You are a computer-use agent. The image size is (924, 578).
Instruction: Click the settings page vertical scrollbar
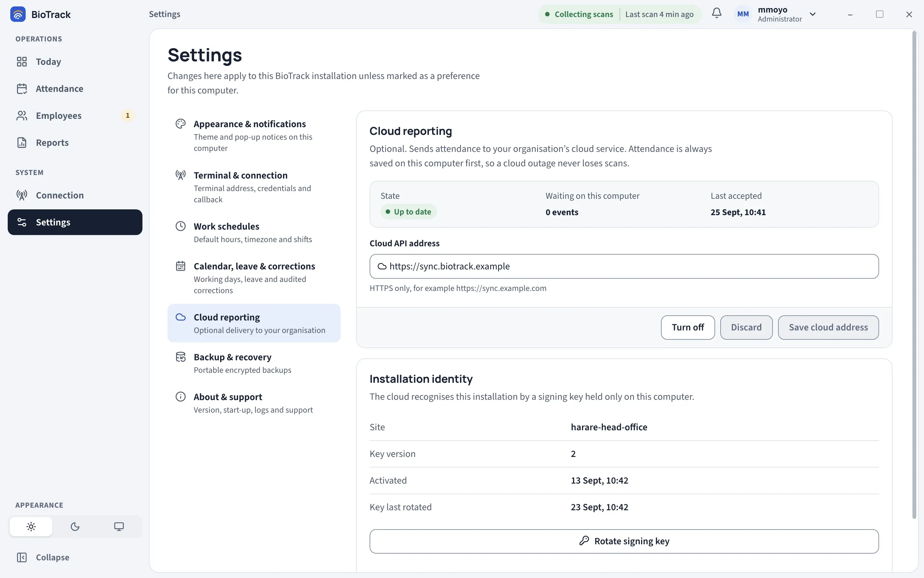click(x=914, y=275)
